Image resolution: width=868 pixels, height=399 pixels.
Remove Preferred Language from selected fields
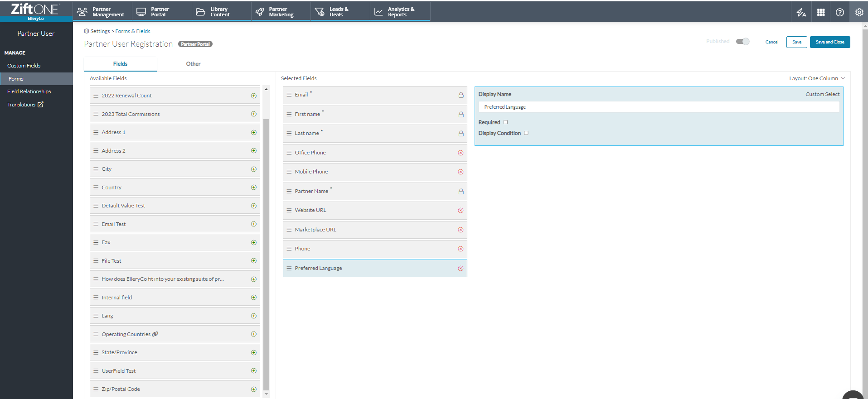(x=461, y=268)
